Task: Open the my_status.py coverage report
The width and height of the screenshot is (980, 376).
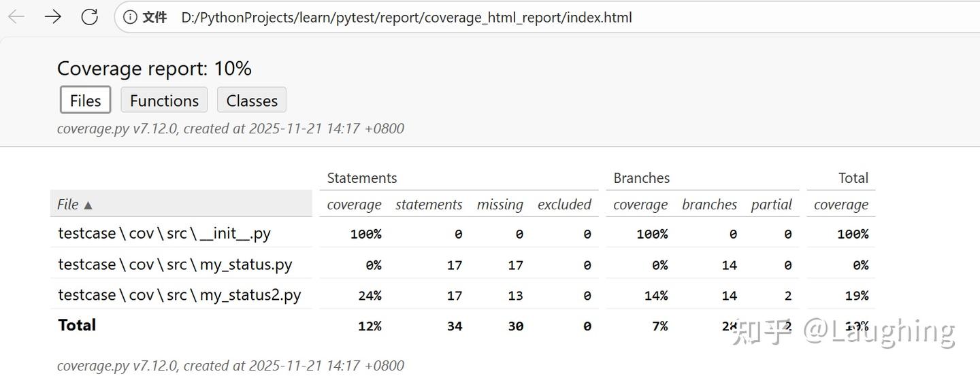Action: point(175,264)
